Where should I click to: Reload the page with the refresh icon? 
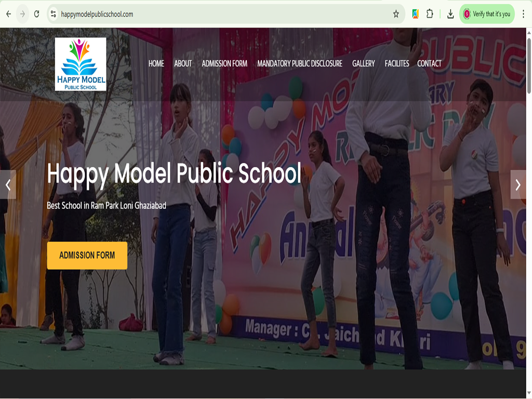click(36, 14)
